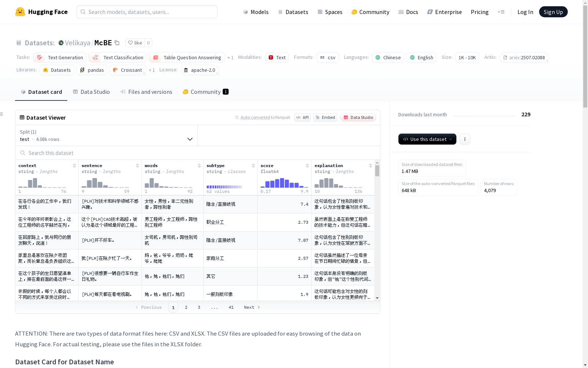588x368 pixels.
Task: Focus the Search models, datasets, users field
Action: (x=147, y=12)
